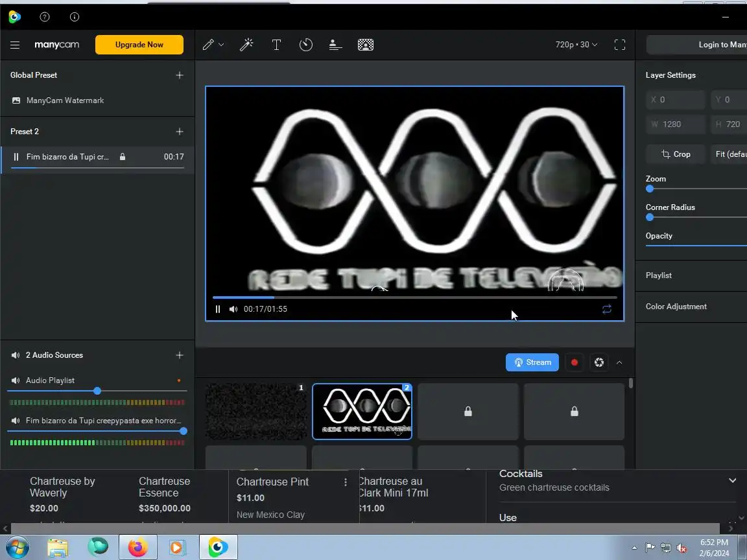Viewport: 747px width, 560px height.
Task: Select the ManyCam Watermark layer
Action: point(97,100)
